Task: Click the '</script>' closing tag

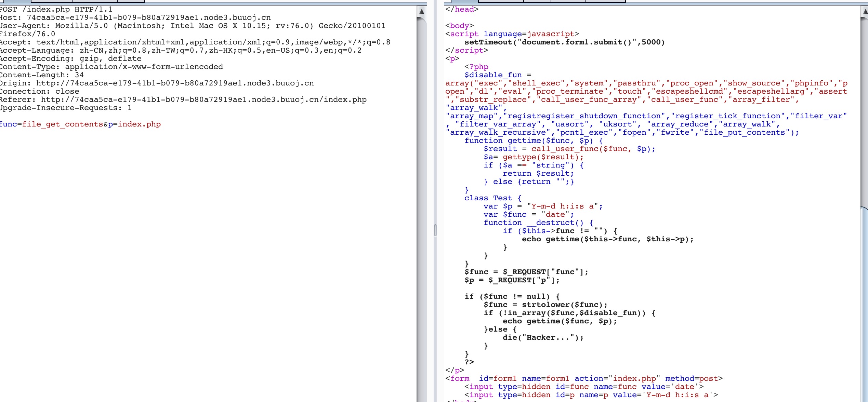Action: [x=467, y=50]
